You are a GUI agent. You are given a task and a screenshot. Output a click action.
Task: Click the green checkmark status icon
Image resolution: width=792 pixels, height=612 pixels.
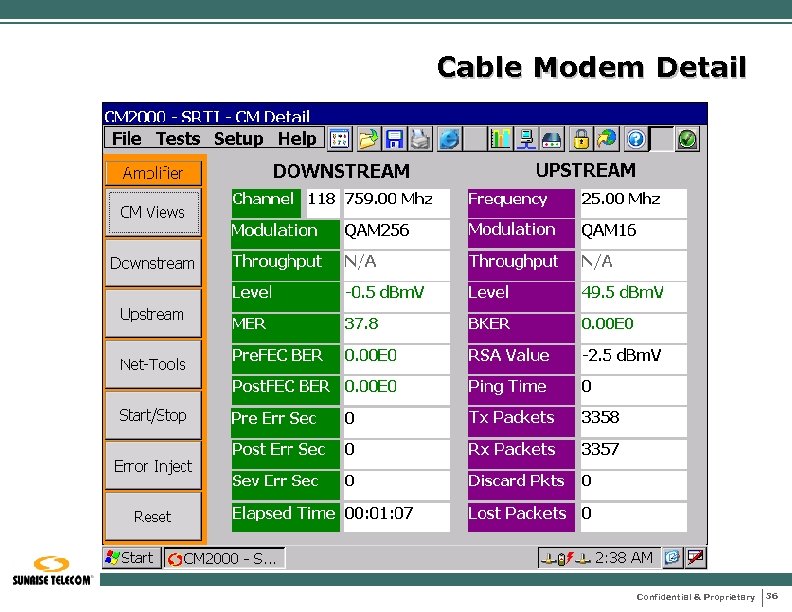pos(687,139)
